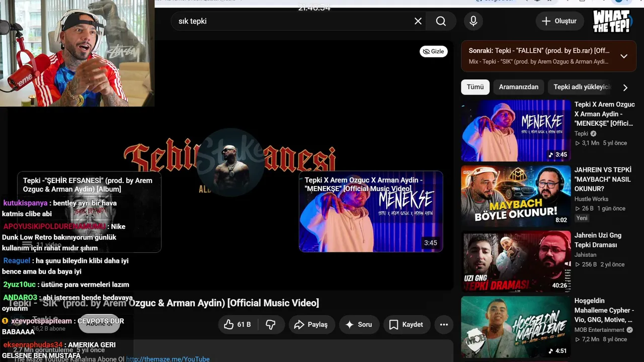The width and height of the screenshot is (644, 362).
Task: Open the ŞEHİR EFSANESİ album end card
Action: point(89,212)
